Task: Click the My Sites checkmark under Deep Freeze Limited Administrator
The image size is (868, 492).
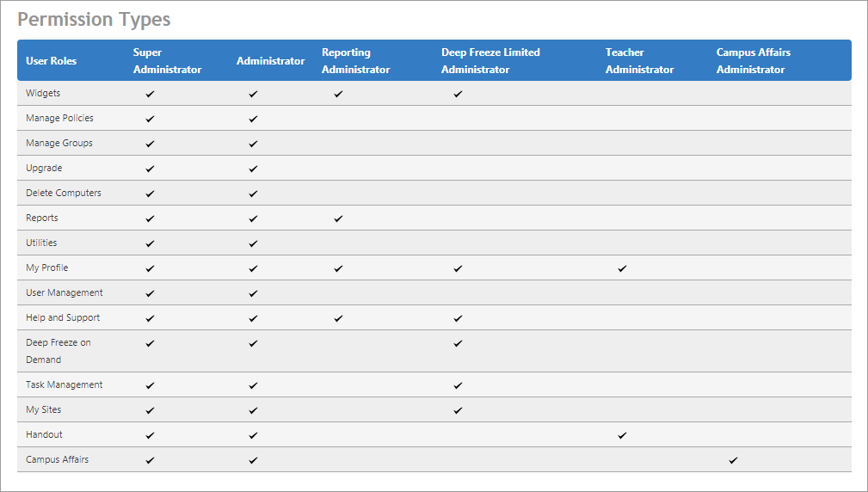Action: pos(458,410)
